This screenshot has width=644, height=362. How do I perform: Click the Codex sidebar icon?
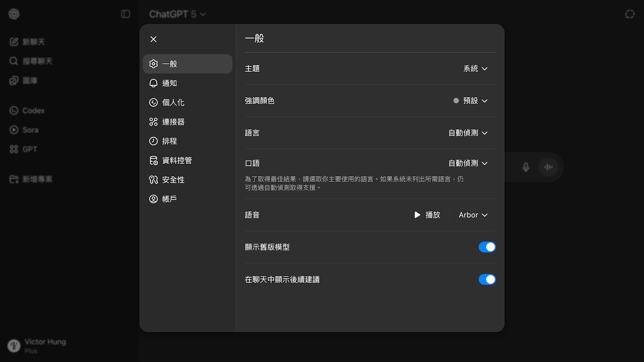click(x=14, y=110)
